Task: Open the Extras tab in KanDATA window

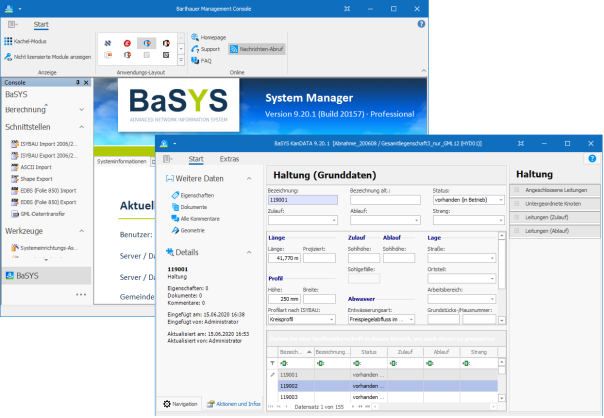Action: pos(229,159)
